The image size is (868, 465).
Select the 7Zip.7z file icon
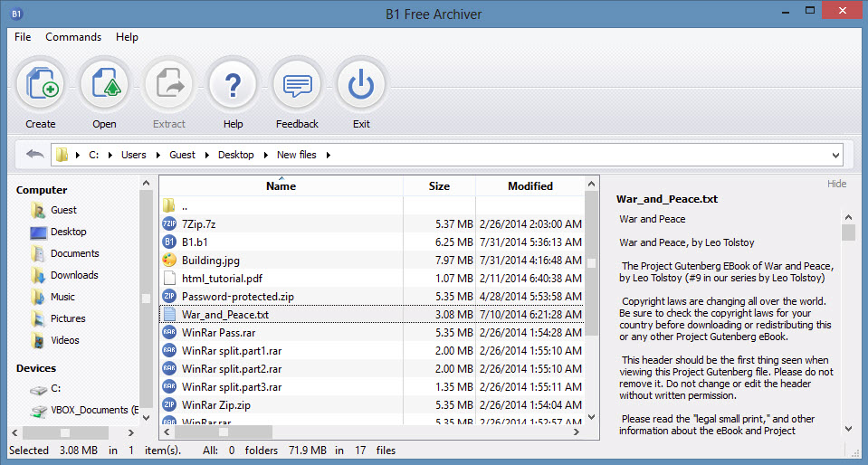[169, 224]
